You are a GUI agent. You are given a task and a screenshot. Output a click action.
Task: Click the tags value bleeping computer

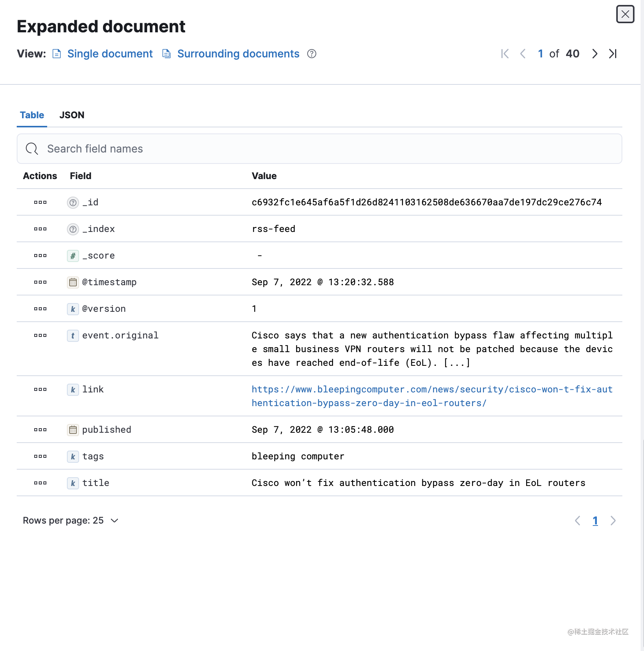pos(298,456)
